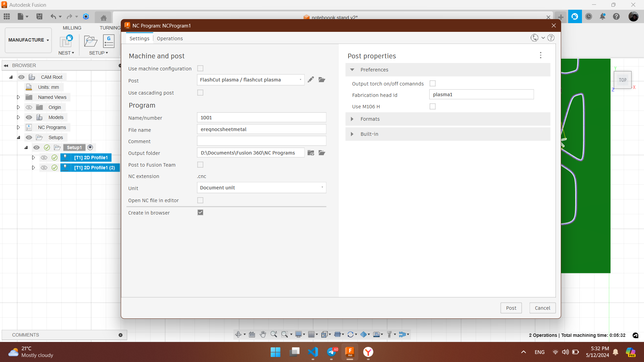This screenshot has height=362, width=644.
Task: Select the Pan hand tool
Action: 263,335
